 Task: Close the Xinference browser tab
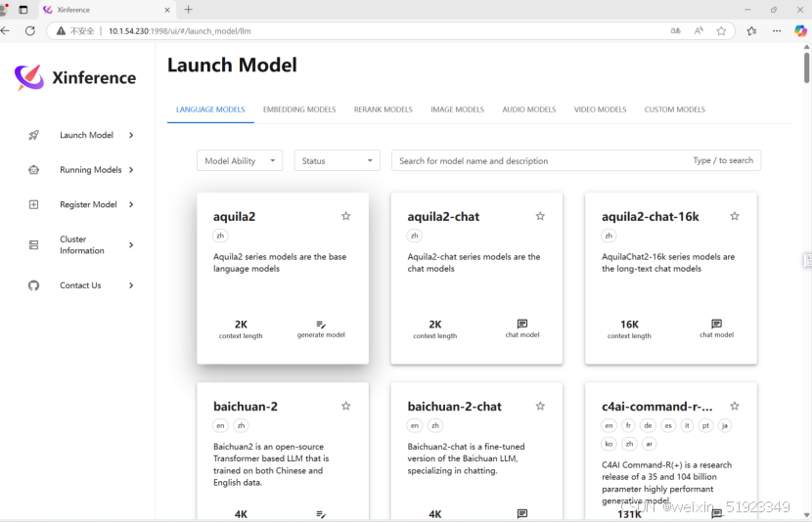tap(167, 10)
